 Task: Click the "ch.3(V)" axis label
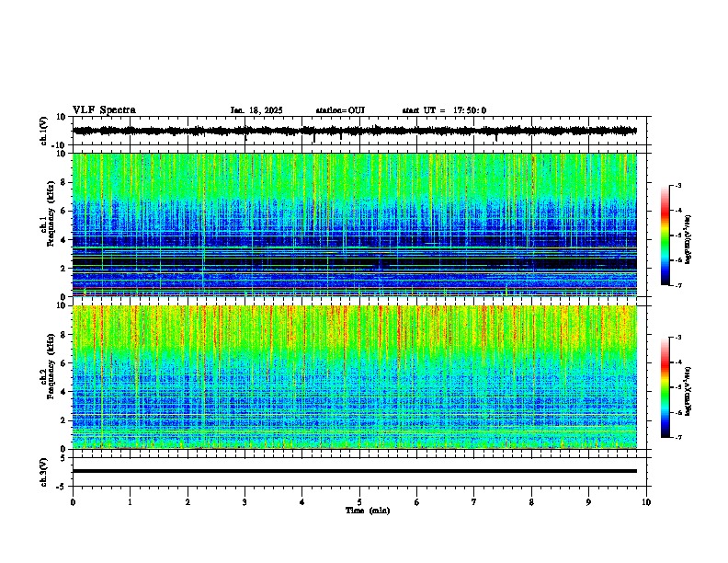44,472
